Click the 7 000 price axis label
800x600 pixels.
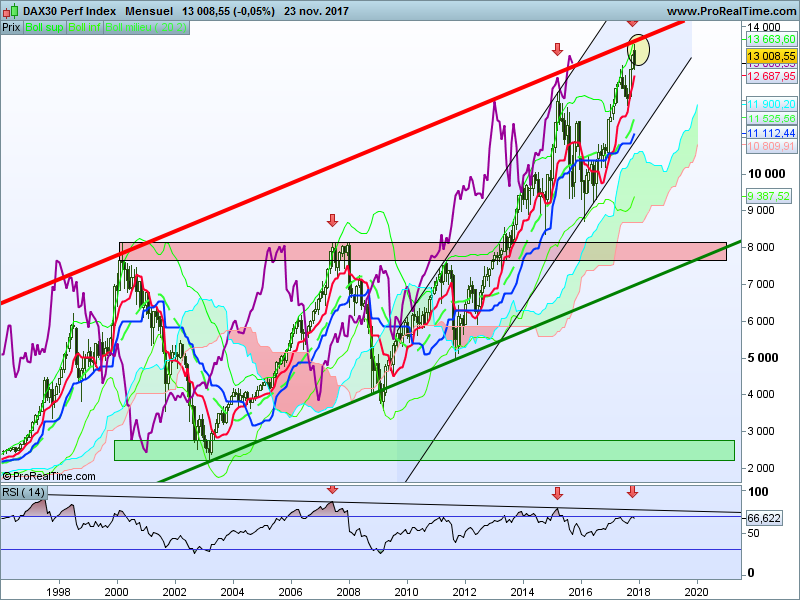(x=761, y=284)
